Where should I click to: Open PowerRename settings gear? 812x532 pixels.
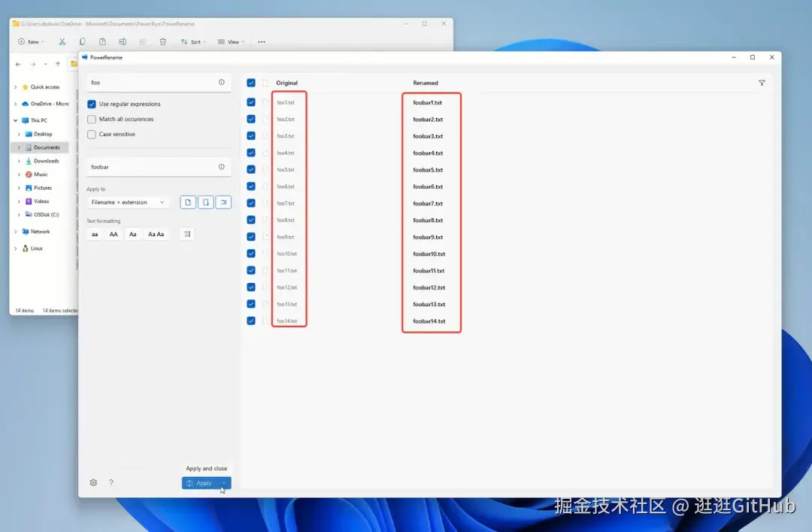point(93,483)
